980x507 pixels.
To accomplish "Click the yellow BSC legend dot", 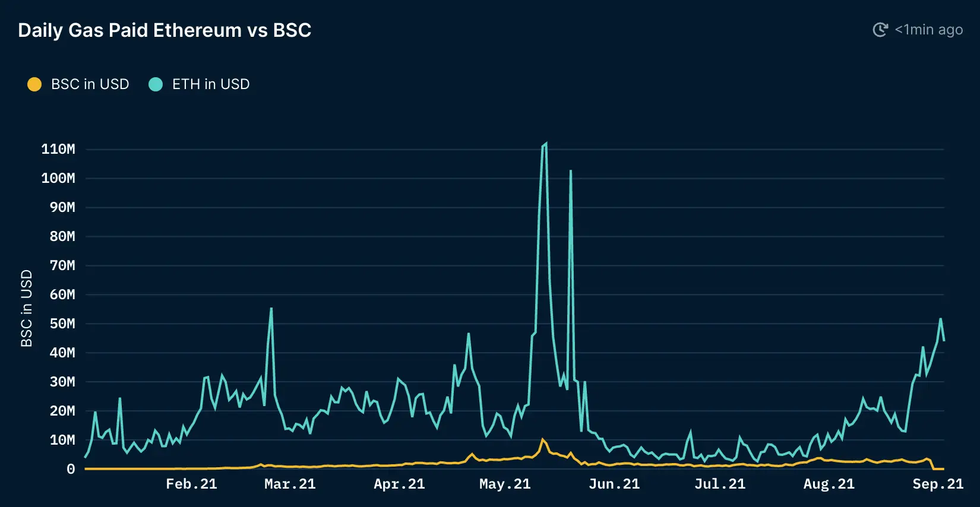I will pos(34,84).
